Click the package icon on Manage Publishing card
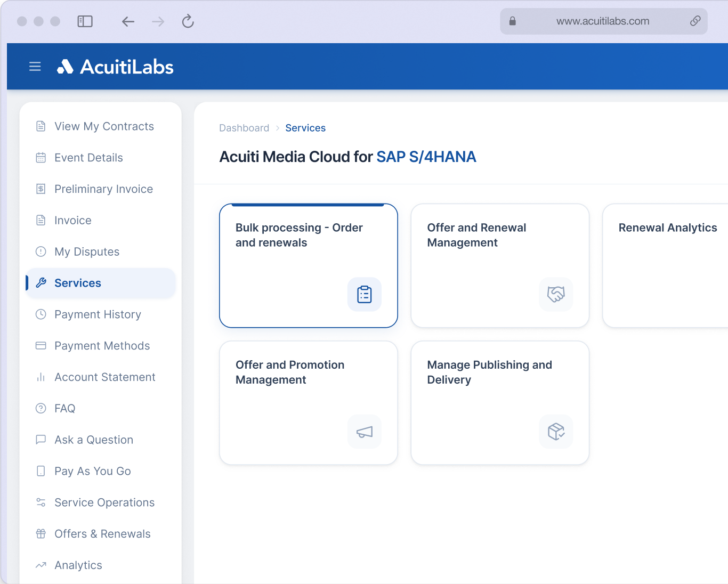Image resolution: width=728 pixels, height=584 pixels. coord(556,432)
